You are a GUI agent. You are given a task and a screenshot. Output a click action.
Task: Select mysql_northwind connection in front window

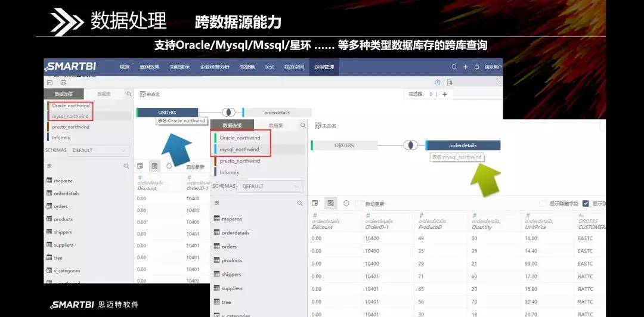click(240, 150)
